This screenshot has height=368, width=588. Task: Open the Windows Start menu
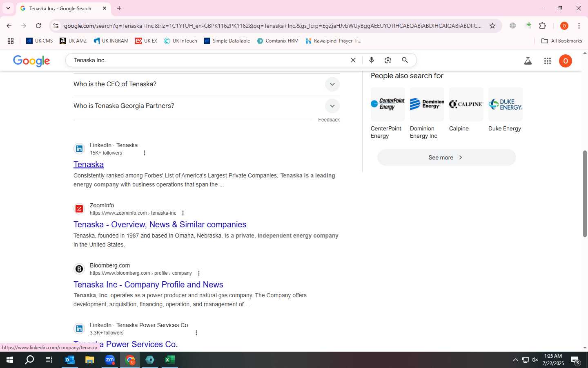[10, 360]
